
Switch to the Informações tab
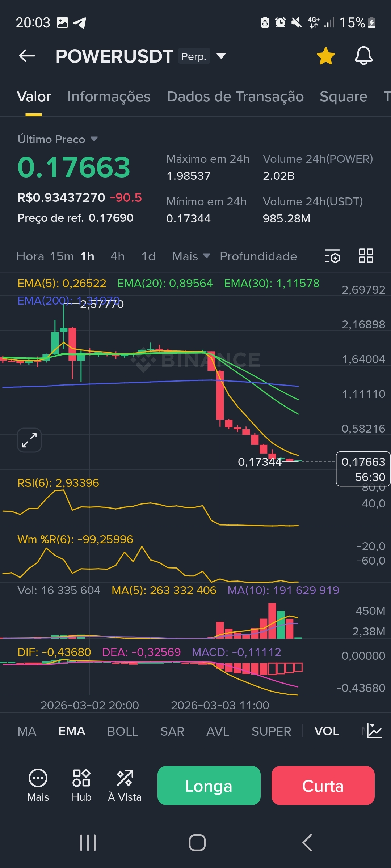click(x=109, y=97)
